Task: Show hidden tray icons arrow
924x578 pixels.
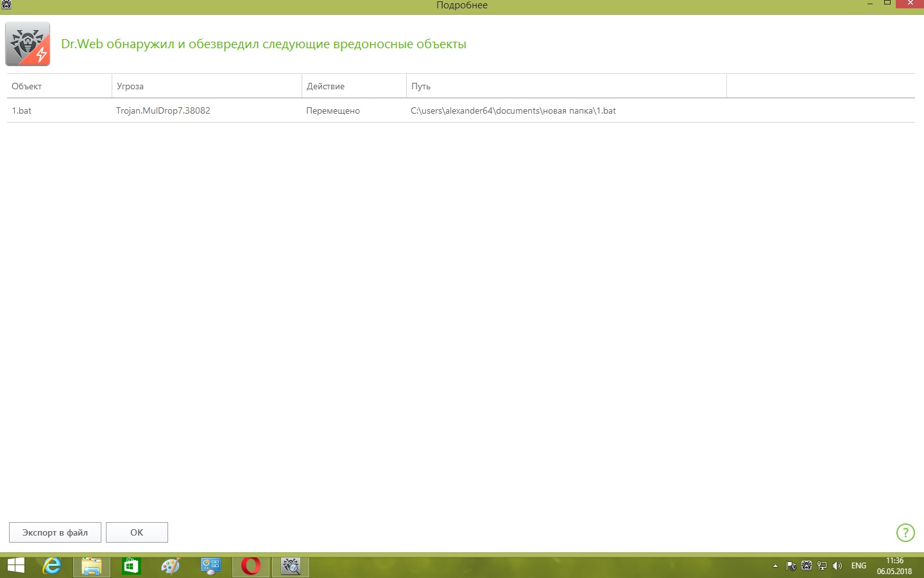Action: pos(775,566)
